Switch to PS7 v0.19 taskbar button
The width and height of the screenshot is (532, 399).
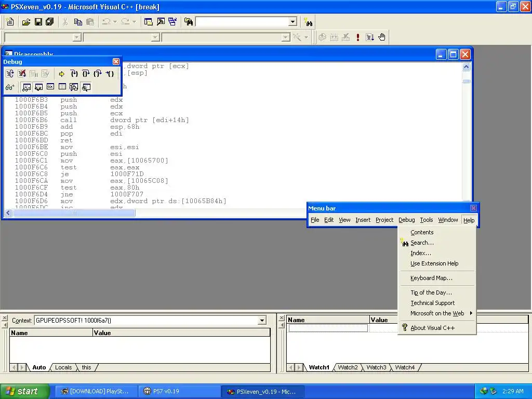pos(179,391)
